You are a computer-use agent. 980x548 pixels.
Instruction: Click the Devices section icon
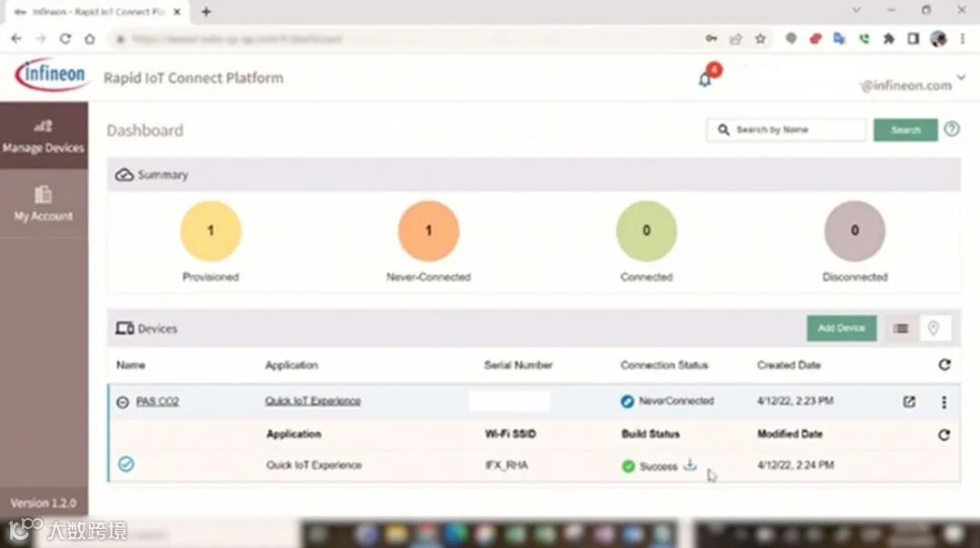tap(124, 328)
